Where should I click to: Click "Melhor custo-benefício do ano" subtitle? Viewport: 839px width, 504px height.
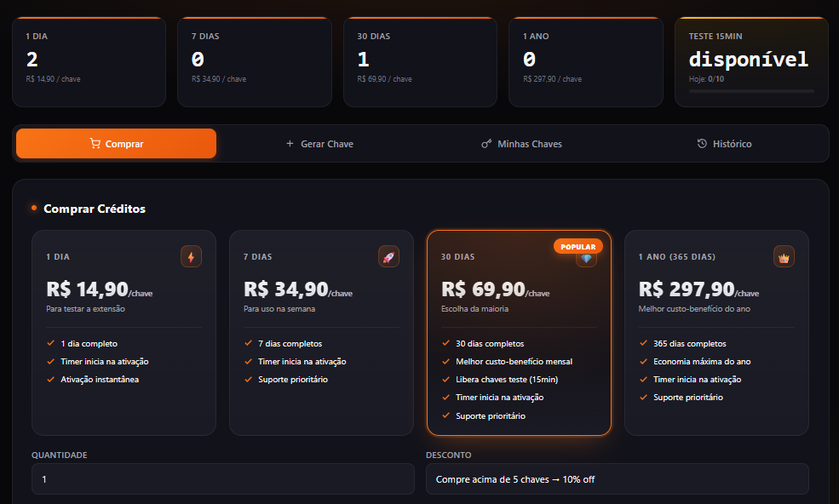(x=694, y=309)
